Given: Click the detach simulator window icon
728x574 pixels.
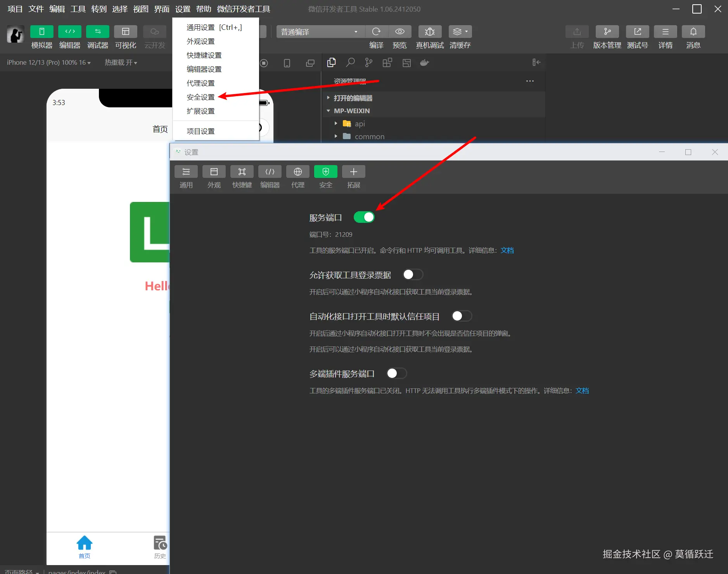Looking at the screenshot, I should pos(310,63).
